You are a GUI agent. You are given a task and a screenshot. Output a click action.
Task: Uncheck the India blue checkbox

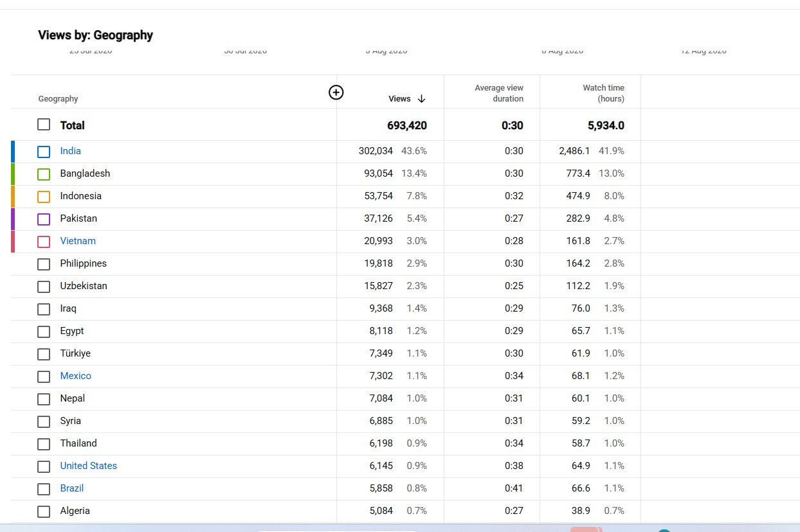(44, 152)
